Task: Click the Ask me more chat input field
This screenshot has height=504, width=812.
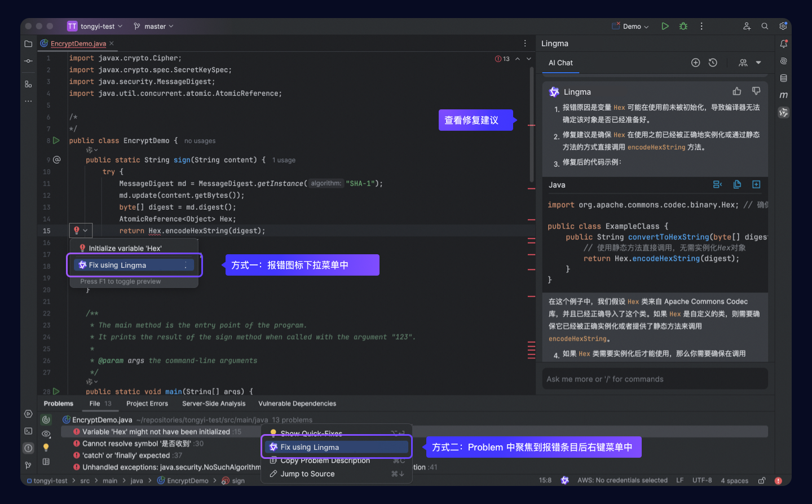Action: pos(655,379)
